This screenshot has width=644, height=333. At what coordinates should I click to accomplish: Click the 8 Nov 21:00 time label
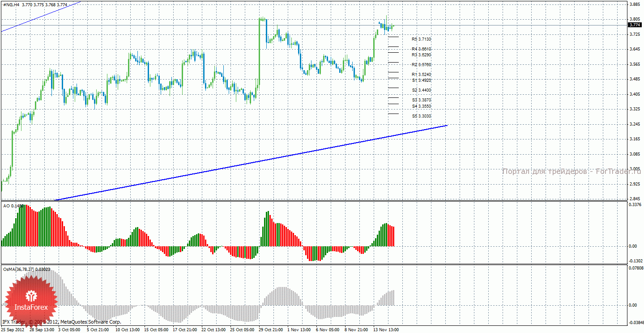pyautogui.click(x=357, y=329)
